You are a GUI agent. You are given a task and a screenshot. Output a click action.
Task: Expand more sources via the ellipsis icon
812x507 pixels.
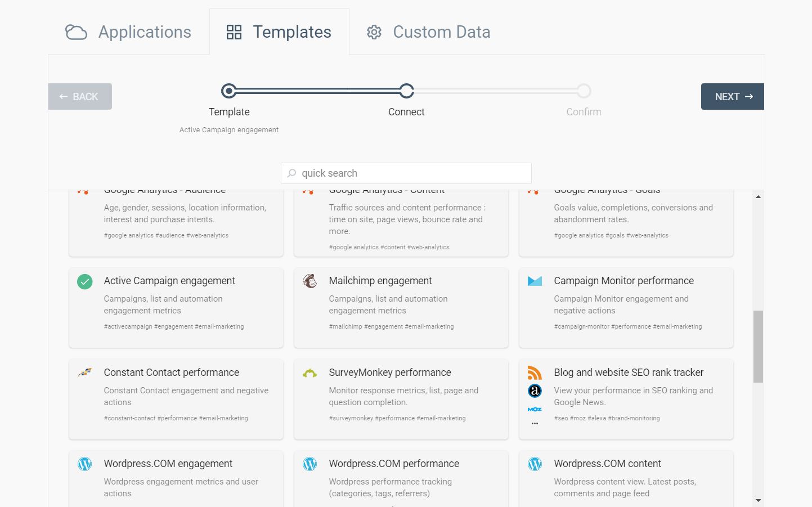[535, 423]
